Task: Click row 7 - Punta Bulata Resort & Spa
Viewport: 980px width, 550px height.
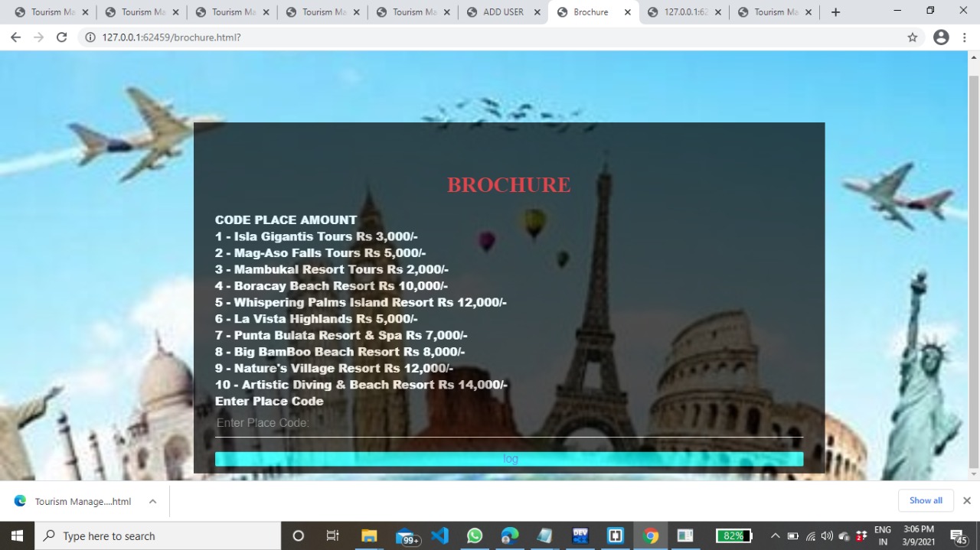Action: click(341, 335)
